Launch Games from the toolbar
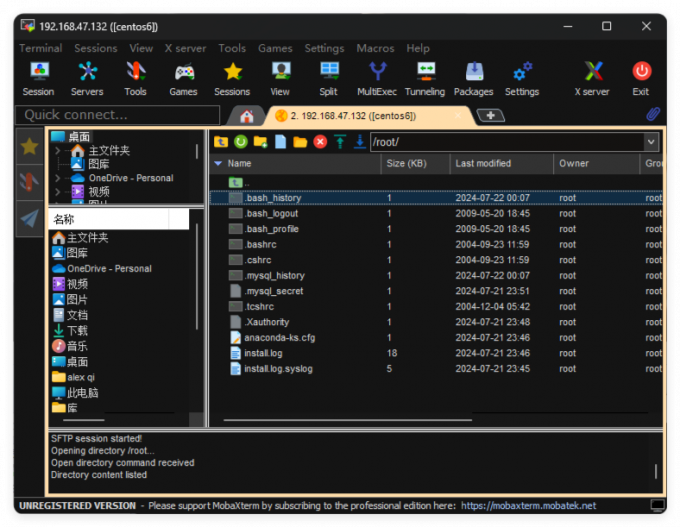This screenshot has width=680, height=527. [x=183, y=79]
